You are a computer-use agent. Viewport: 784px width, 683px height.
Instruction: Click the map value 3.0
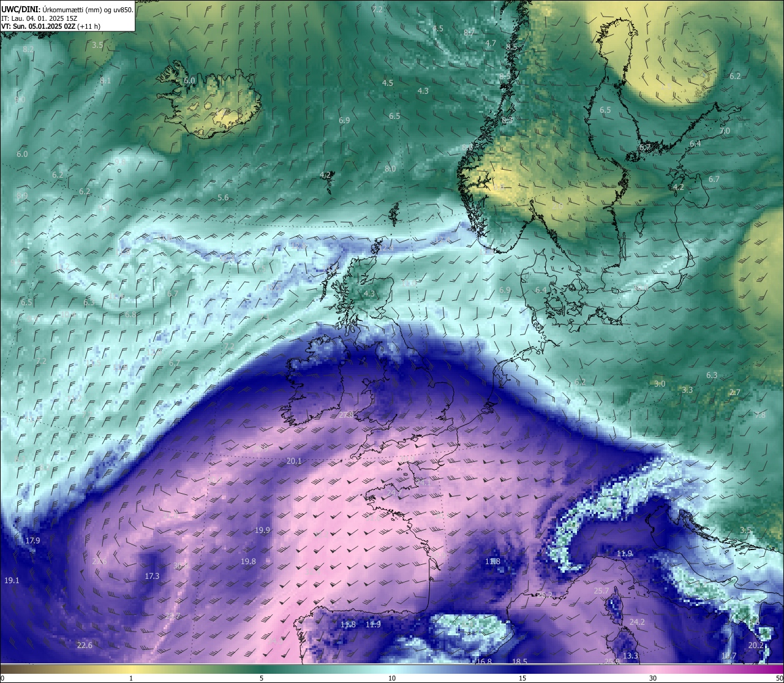pyautogui.click(x=659, y=384)
